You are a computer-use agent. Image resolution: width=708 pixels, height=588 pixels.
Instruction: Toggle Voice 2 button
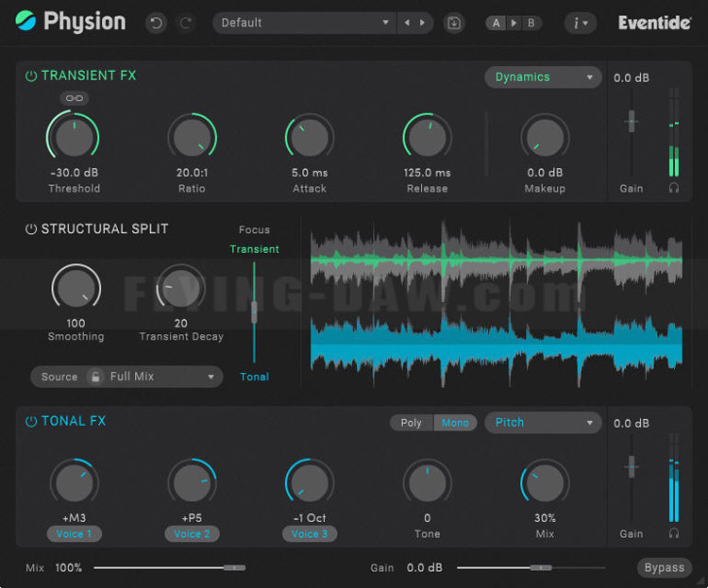click(192, 534)
